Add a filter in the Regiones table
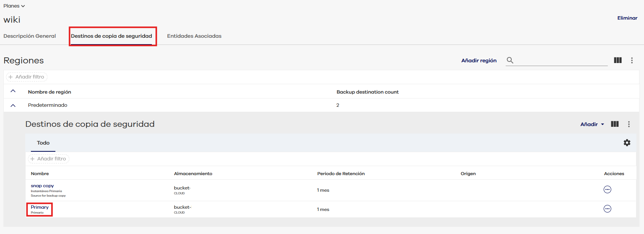Viewport: 644px width, 234px height. [27, 77]
